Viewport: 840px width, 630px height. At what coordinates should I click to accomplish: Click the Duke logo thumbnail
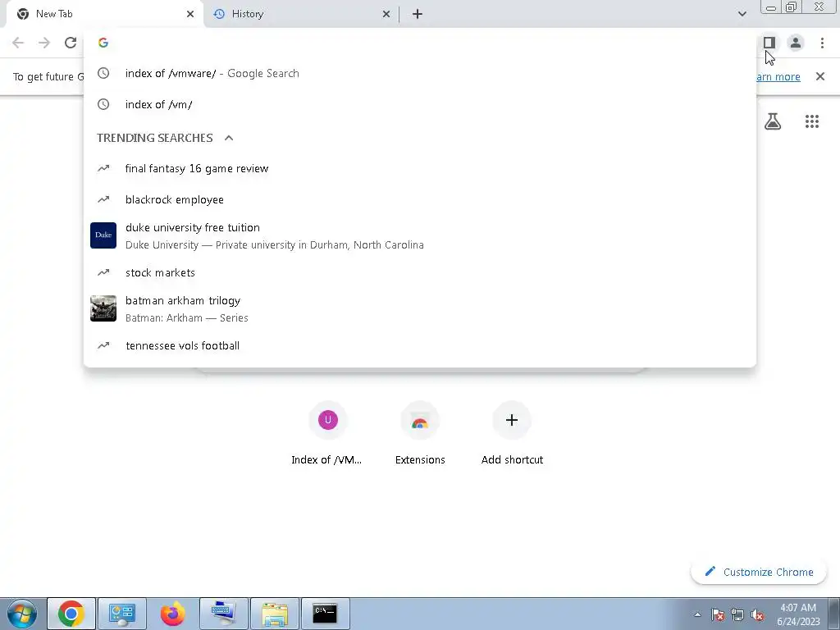click(103, 235)
